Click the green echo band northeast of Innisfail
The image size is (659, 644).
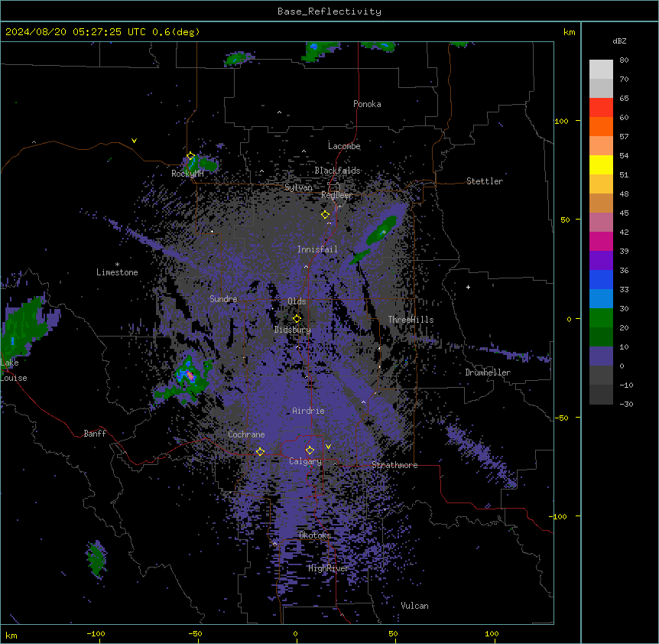pyautogui.click(x=381, y=230)
